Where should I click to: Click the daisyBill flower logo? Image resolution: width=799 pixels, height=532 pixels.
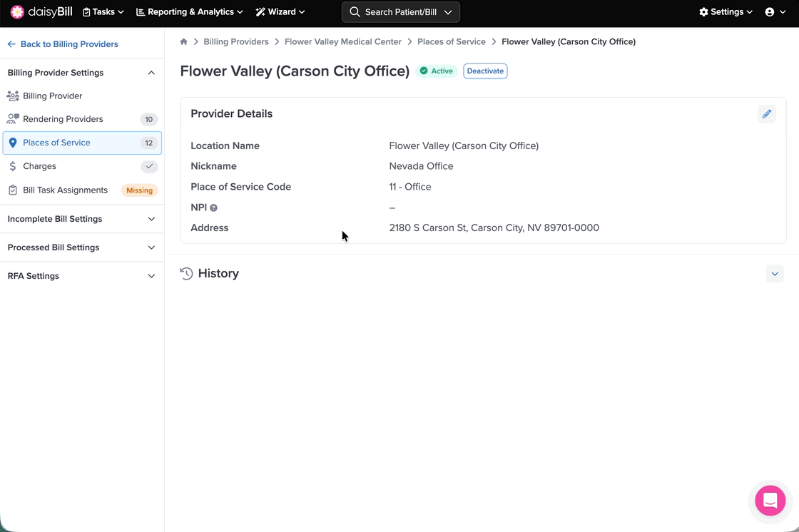(17, 12)
